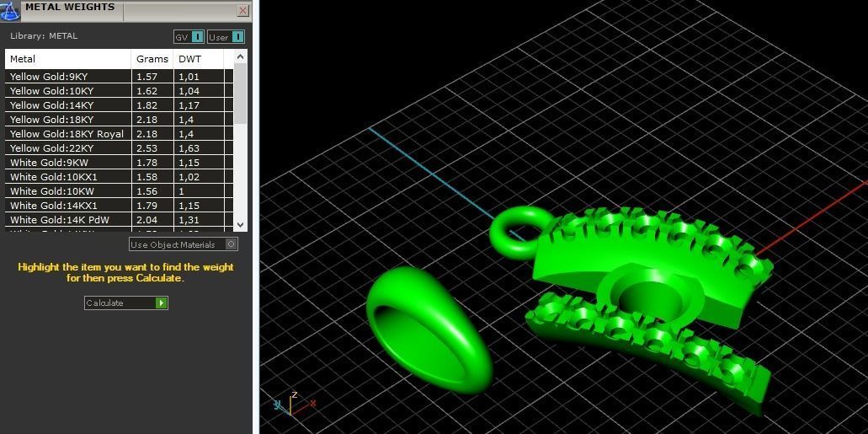Toggle Use Object Materials option

[184, 244]
